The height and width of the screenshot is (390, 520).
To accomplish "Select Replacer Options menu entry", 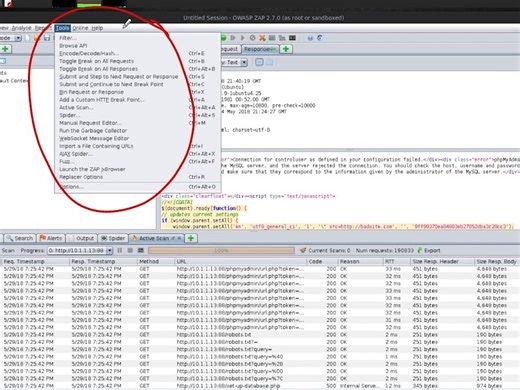I will coord(137,177).
